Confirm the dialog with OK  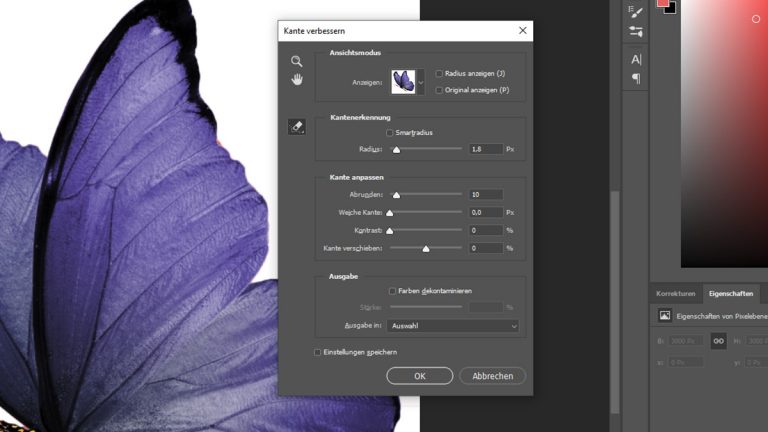419,376
